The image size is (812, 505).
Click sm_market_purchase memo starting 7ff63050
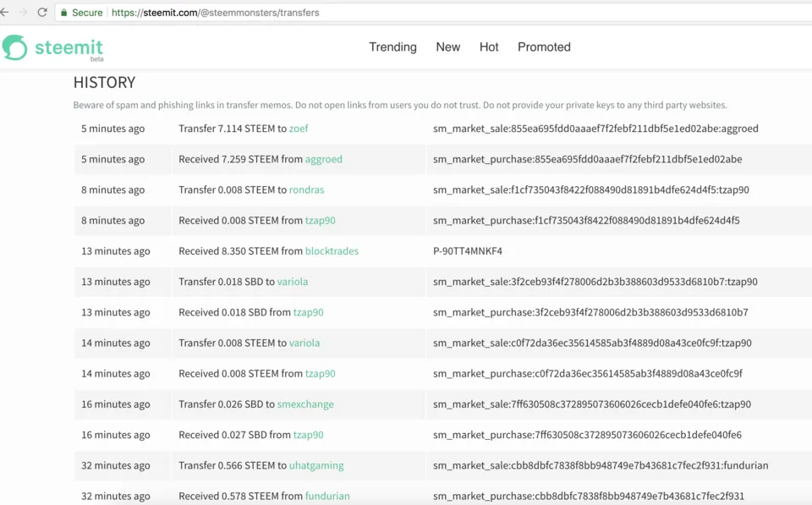[587, 435]
